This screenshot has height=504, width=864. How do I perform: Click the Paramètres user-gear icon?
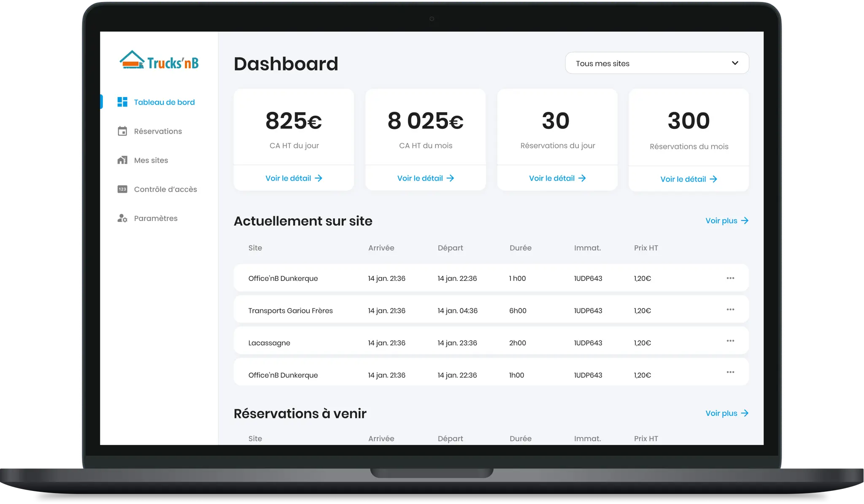tap(122, 218)
